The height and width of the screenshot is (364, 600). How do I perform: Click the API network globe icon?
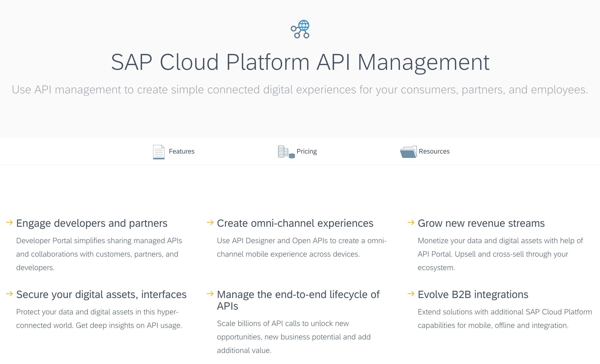tap(300, 29)
